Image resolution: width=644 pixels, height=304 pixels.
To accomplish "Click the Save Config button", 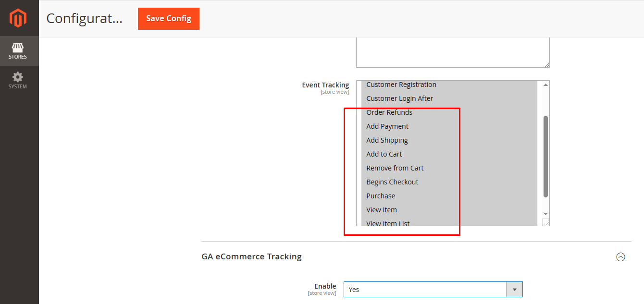I will click(169, 19).
